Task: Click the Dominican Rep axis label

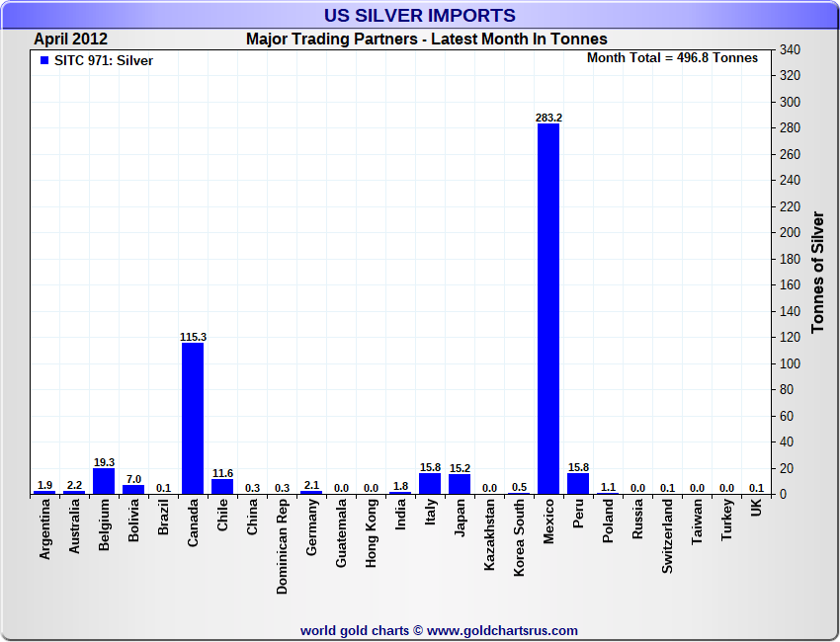Action: pos(283,545)
